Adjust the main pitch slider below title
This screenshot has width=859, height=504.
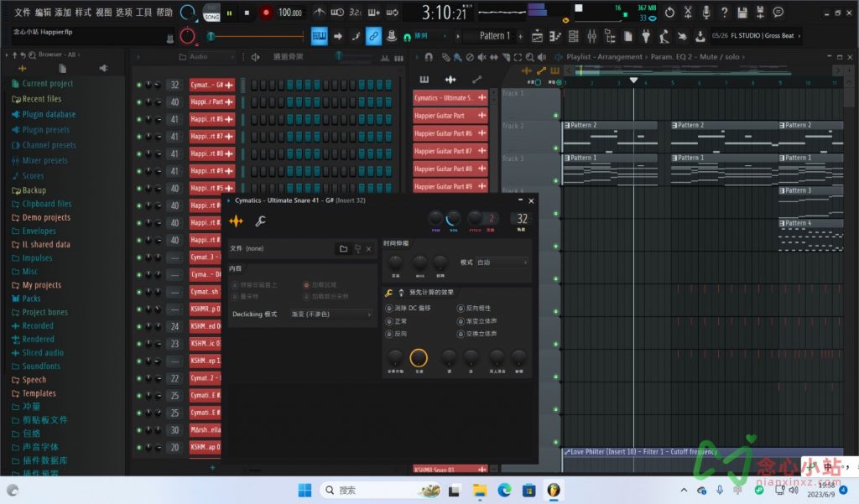257,37
